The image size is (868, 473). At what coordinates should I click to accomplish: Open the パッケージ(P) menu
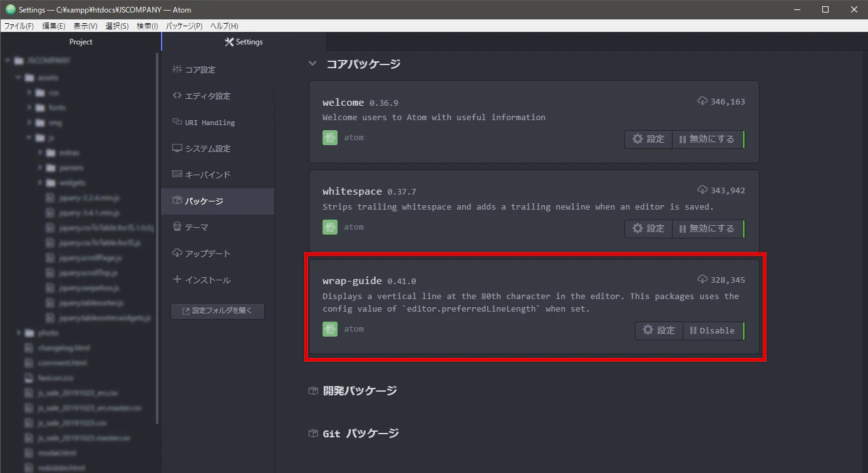pos(184,26)
